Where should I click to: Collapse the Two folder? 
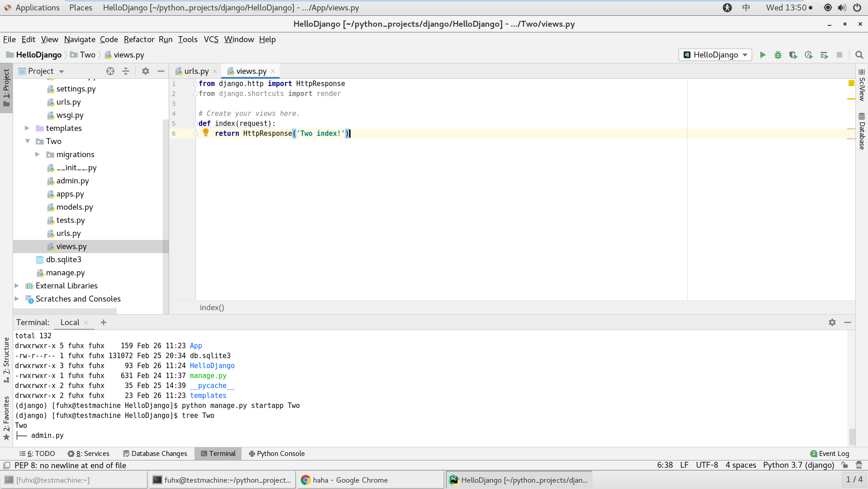(27, 141)
